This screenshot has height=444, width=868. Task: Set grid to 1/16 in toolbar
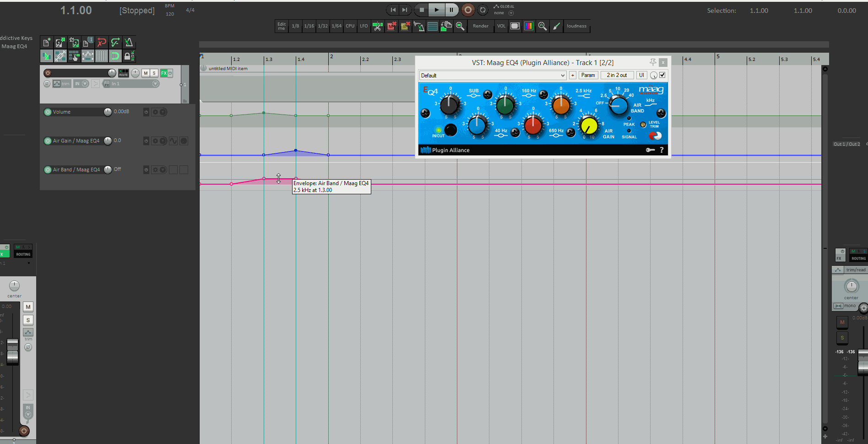coord(309,26)
